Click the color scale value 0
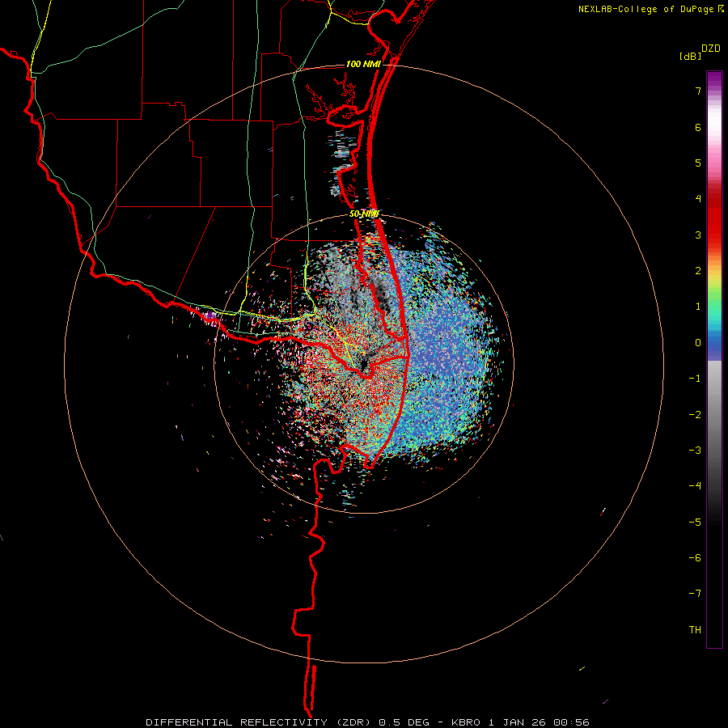The height and width of the screenshot is (728, 728). tap(698, 343)
